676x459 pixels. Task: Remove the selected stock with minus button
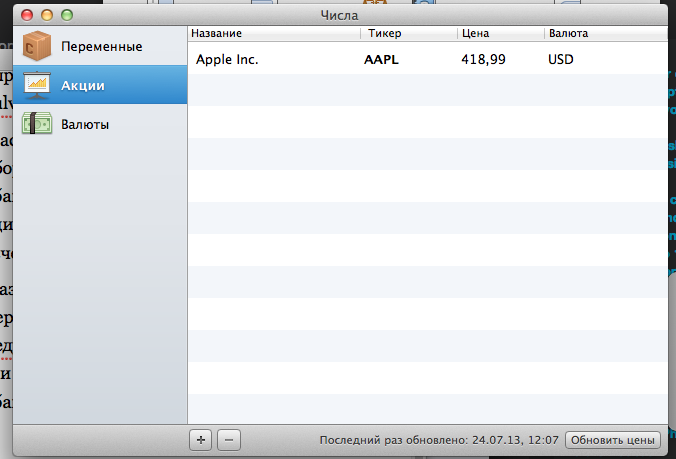pos(229,440)
